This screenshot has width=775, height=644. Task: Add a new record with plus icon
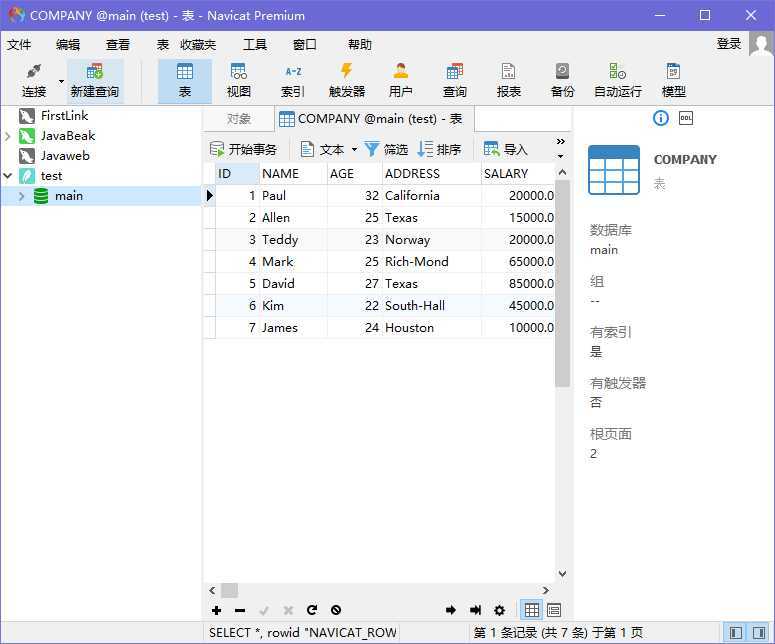[x=216, y=610]
